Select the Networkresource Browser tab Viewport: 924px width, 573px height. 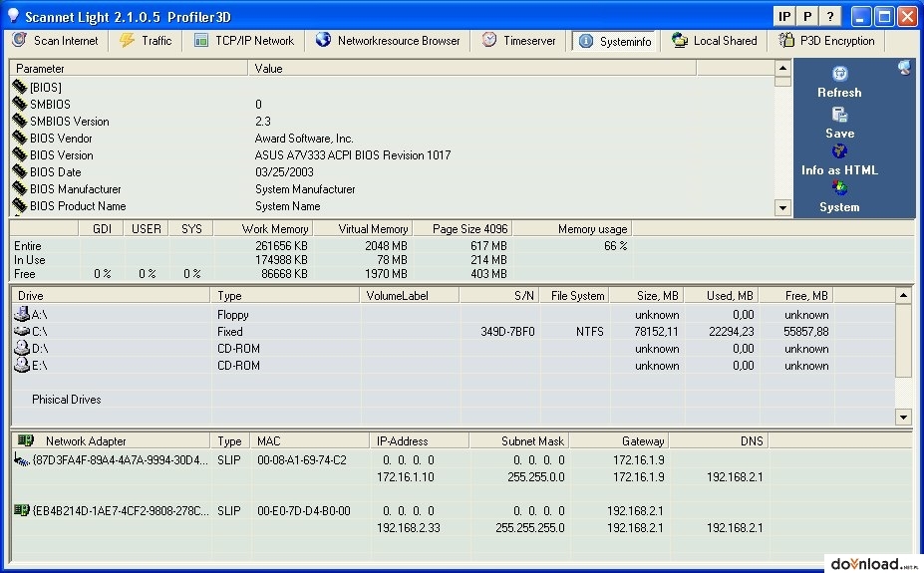click(388, 41)
